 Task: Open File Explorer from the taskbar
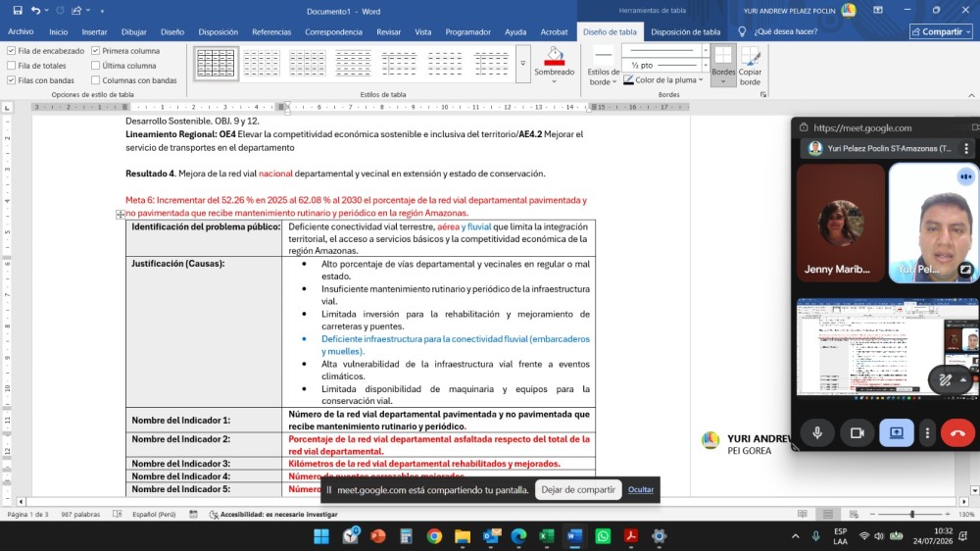click(x=462, y=536)
